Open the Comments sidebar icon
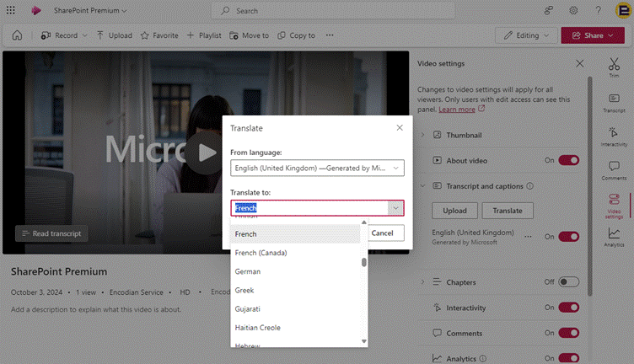Screen dimensions: 634x364 614,169
